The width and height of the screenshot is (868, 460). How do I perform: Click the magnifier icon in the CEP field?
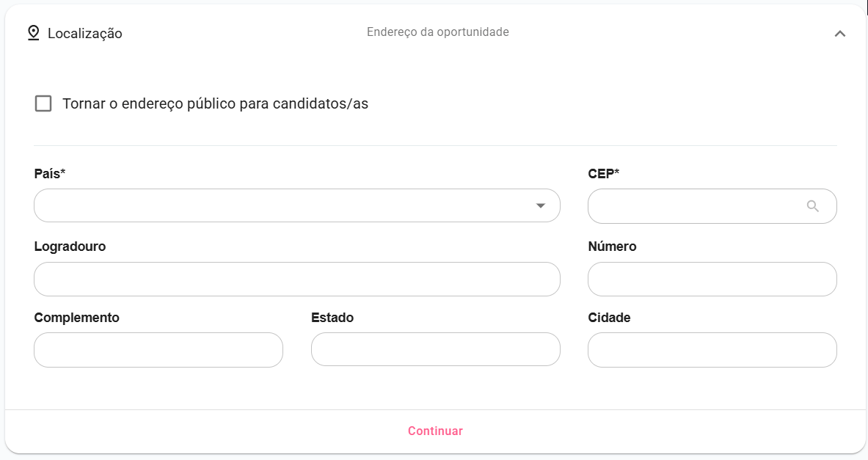pyautogui.click(x=813, y=206)
